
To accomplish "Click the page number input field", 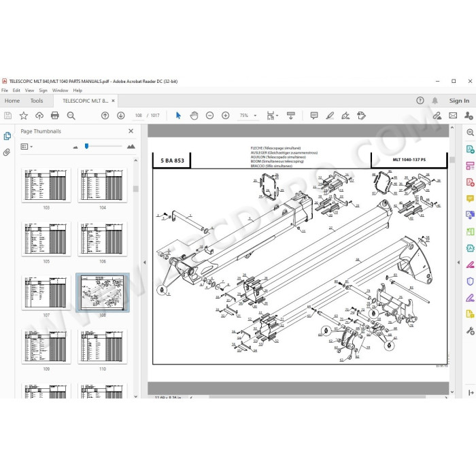I will [139, 116].
